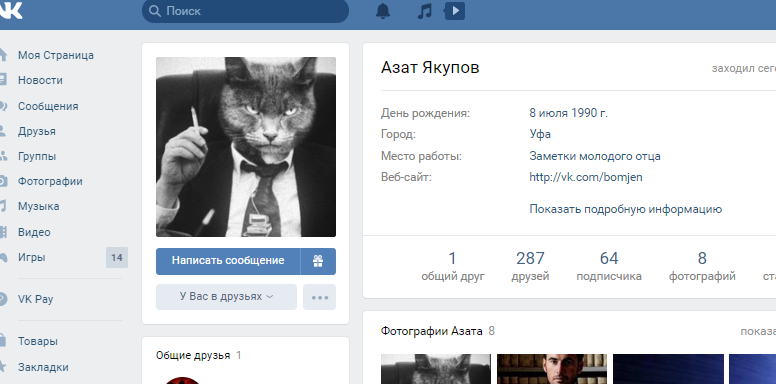Click the search magnifier icon
Image resolution: width=776 pixels, height=384 pixels.
155,11
